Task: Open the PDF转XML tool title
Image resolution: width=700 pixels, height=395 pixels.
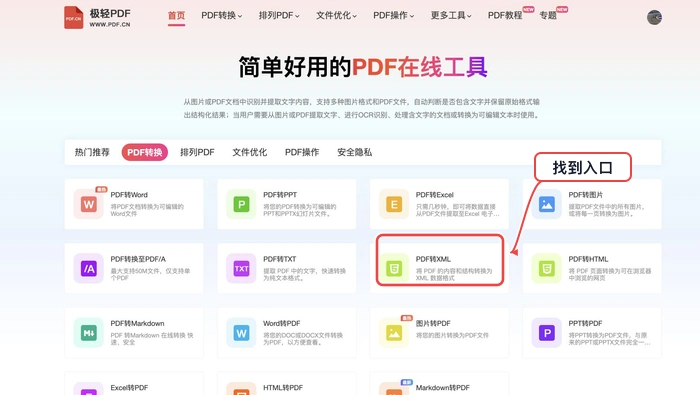Action: pyautogui.click(x=433, y=259)
